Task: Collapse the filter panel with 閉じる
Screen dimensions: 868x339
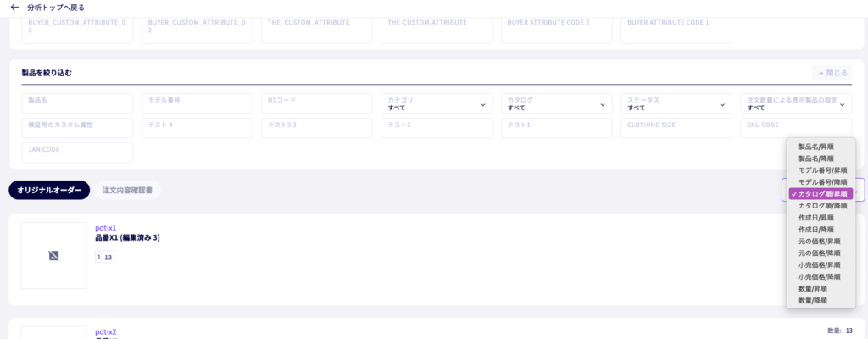Action: (x=832, y=73)
